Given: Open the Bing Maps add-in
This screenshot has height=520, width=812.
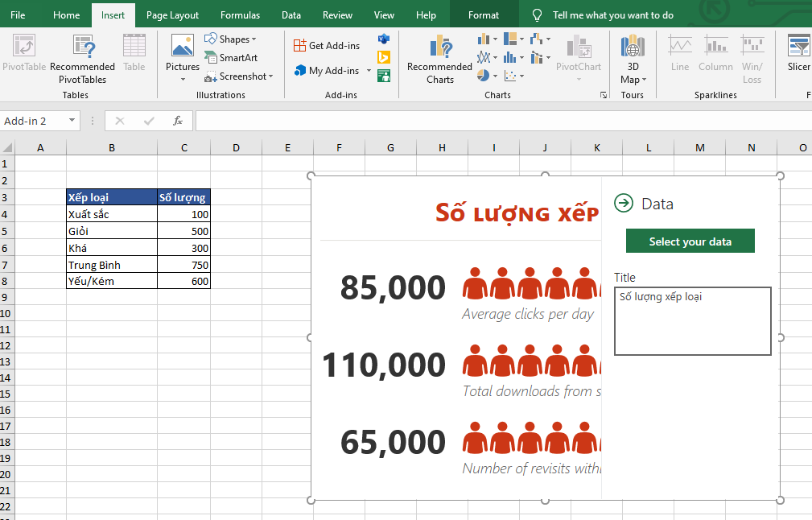Looking at the screenshot, I should (384, 57).
